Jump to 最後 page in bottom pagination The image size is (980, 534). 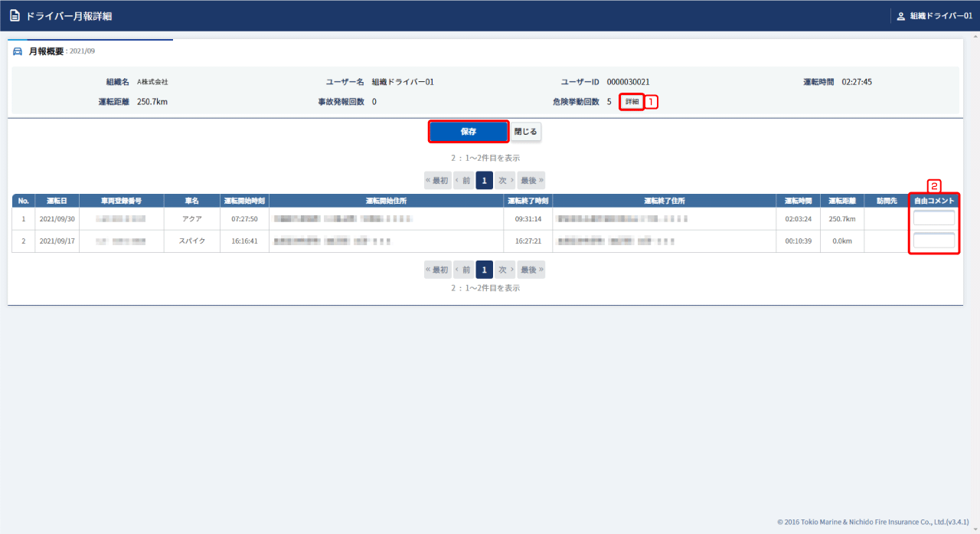[531, 270]
